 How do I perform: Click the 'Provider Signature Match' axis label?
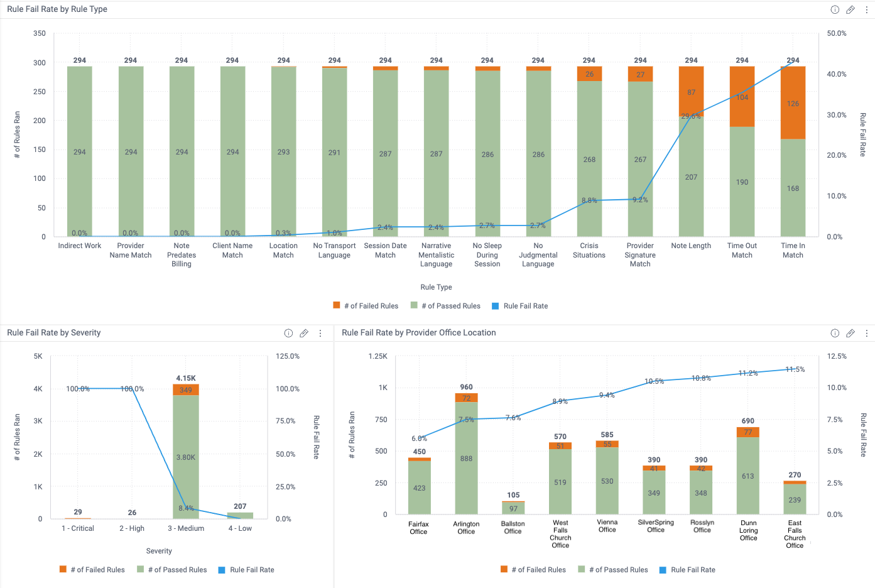coord(640,254)
